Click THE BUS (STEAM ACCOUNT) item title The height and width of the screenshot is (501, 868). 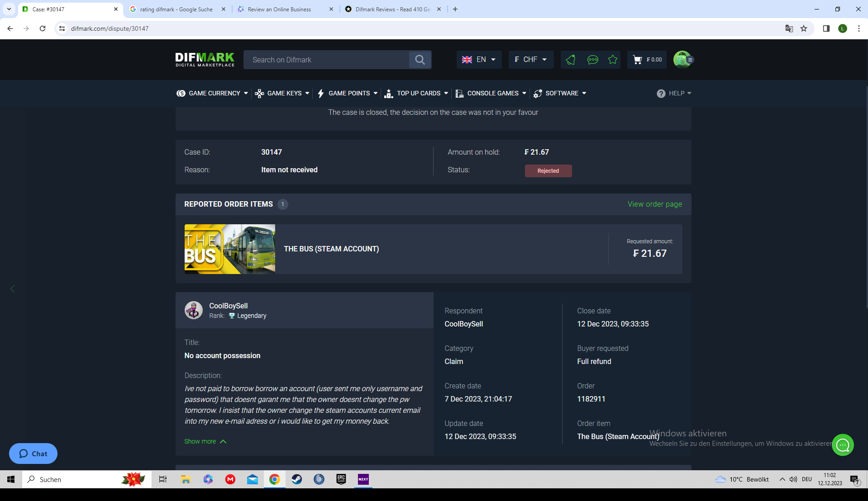[x=331, y=249]
